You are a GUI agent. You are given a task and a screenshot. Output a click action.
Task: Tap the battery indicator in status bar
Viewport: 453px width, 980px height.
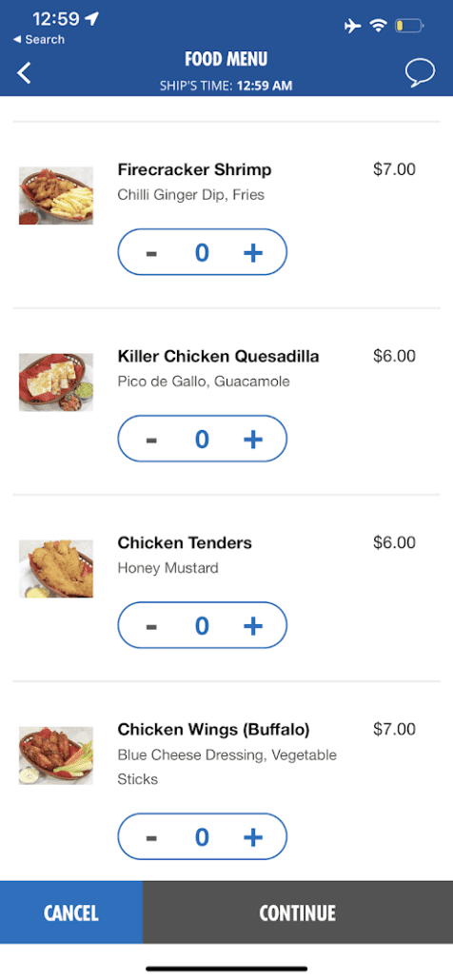[x=409, y=27]
